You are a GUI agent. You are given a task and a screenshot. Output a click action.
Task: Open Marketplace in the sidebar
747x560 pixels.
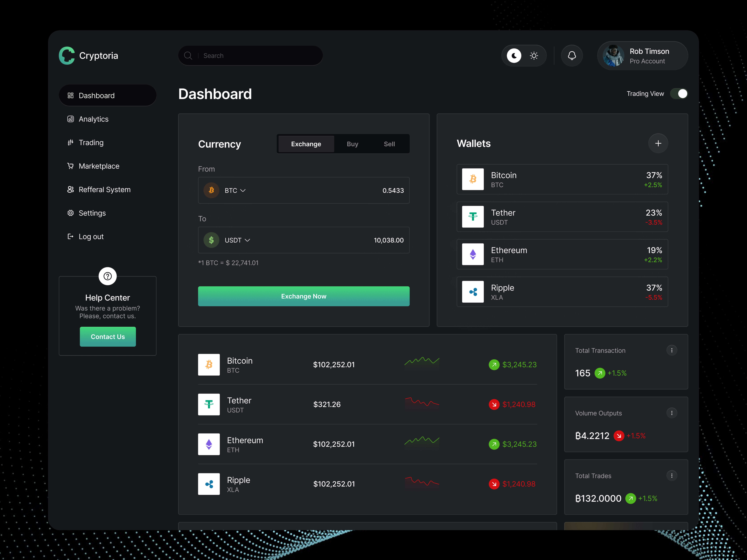[93, 166]
